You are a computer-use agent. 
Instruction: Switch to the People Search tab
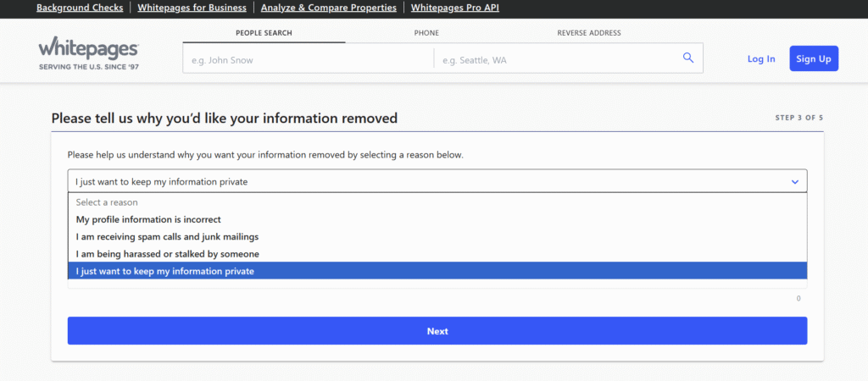pos(264,33)
